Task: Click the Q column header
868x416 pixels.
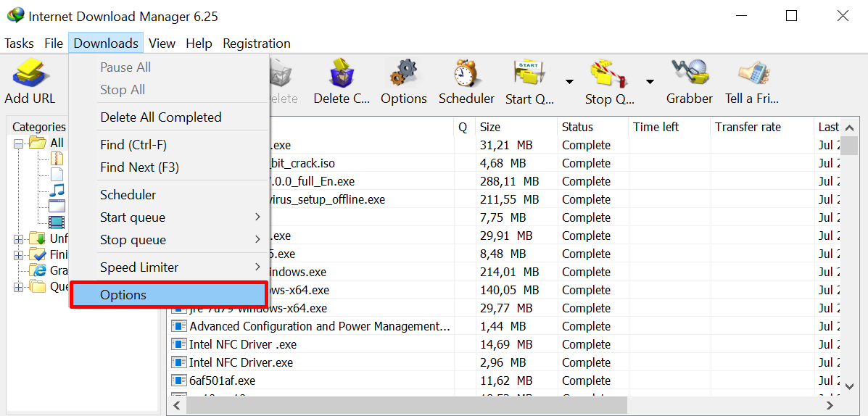Action: 464,128
